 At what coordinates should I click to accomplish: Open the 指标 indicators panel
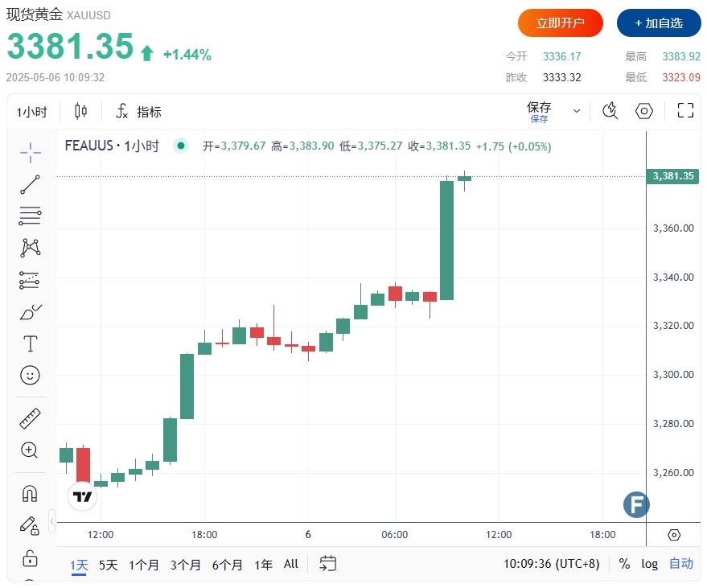139,112
